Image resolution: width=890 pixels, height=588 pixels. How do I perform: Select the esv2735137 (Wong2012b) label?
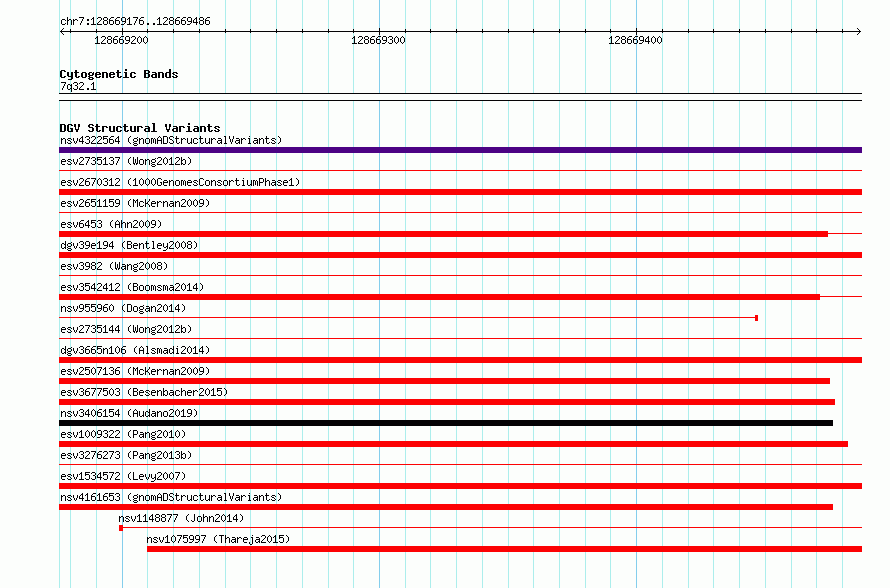tap(126, 161)
